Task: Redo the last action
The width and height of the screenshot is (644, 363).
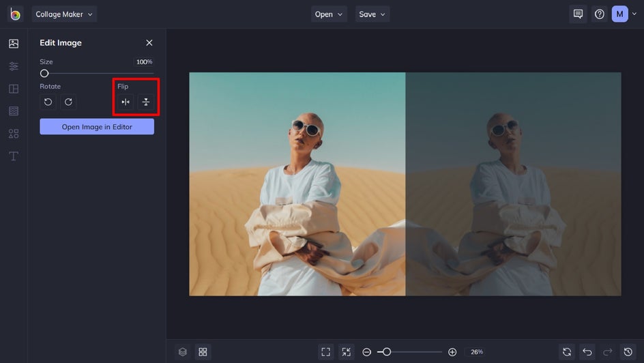Action: [607, 352]
